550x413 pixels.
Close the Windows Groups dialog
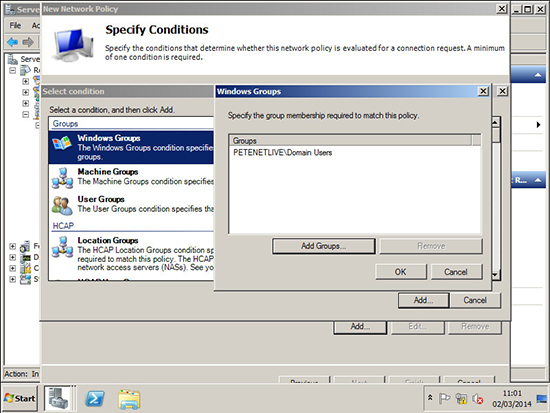483,91
